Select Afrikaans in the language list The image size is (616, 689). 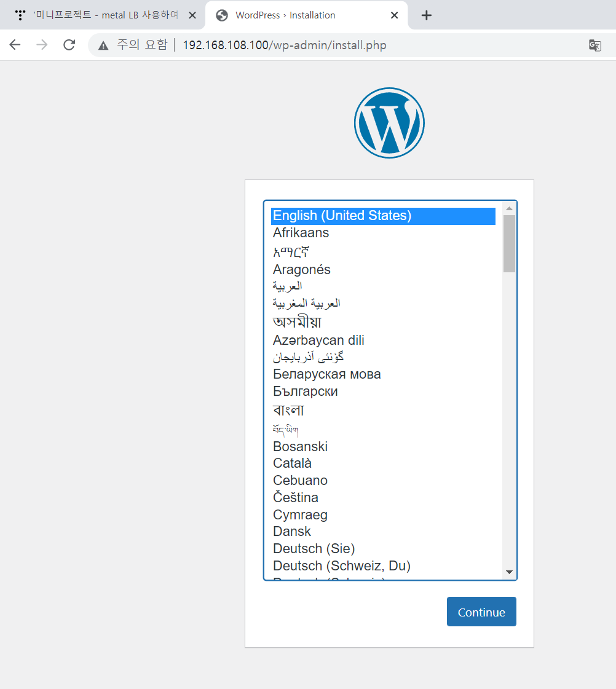click(383, 233)
